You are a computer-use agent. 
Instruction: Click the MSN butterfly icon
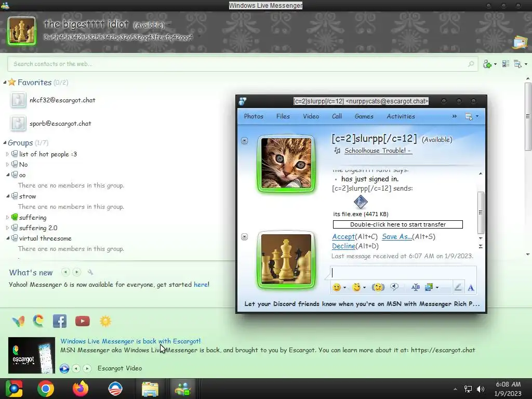click(x=18, y=321)
